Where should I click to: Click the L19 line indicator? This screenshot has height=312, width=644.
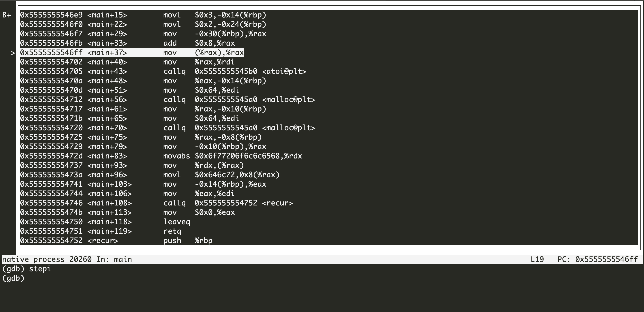tap(537, 259)
